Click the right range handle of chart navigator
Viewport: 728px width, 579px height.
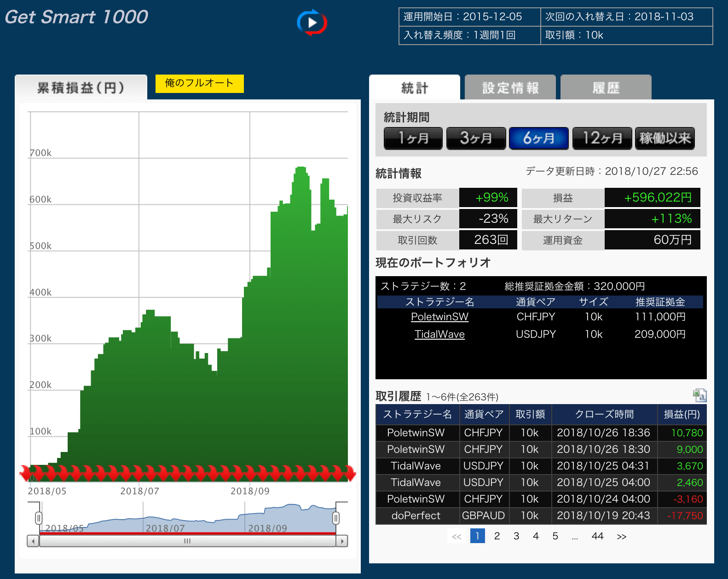[x=336, y=518]
